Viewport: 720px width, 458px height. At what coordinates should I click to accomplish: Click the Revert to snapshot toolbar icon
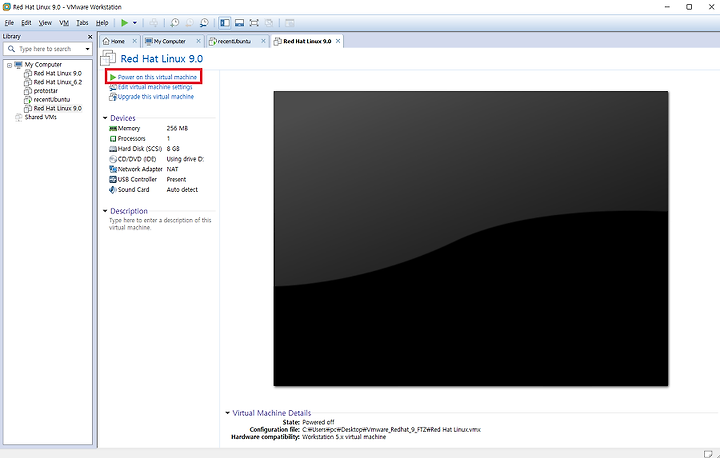190,23
